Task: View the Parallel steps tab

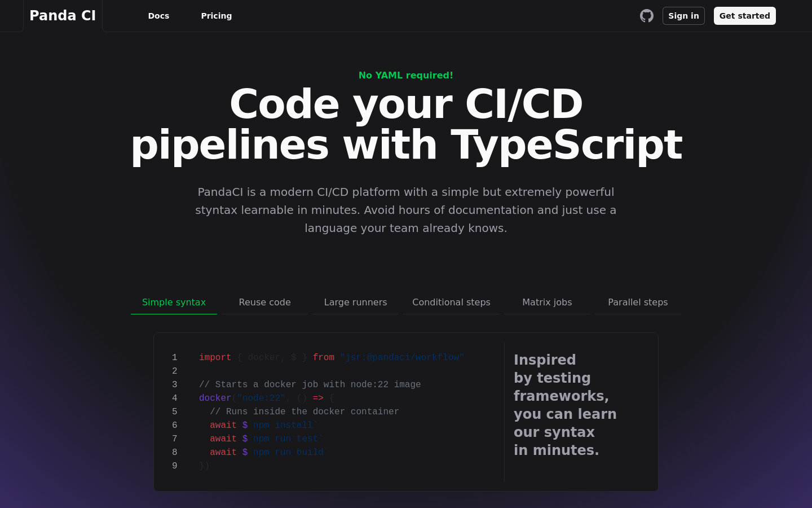Action: 638,303
